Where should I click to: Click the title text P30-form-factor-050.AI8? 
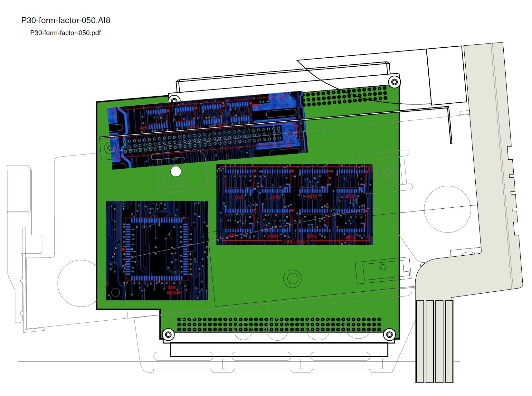(66, 21)
